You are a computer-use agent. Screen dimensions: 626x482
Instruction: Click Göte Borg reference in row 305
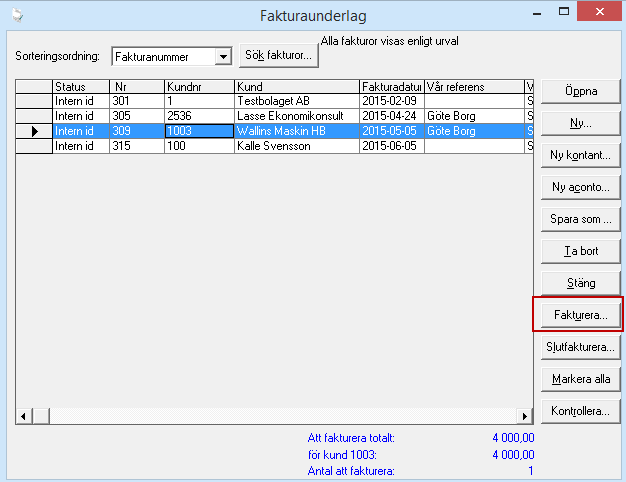pyautogui.click(x=474, y=116)
